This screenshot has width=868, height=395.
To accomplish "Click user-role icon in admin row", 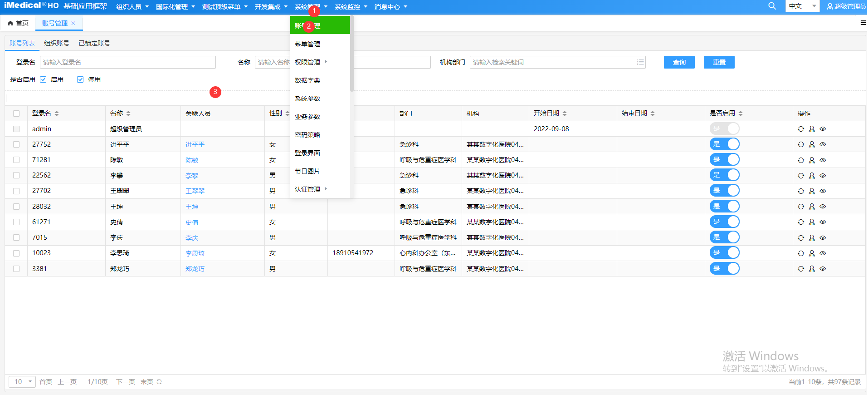I will [x=812, y=129].
